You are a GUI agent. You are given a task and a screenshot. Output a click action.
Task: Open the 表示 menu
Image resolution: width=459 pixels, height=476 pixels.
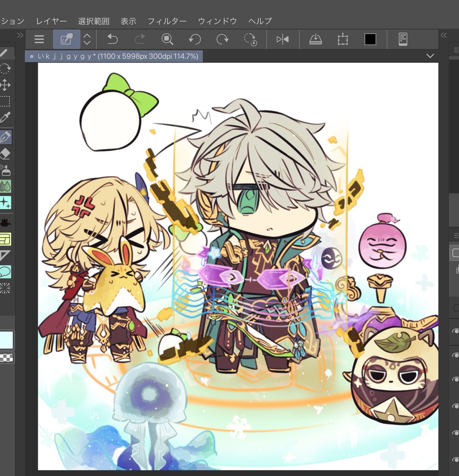pyautogui.click(x=128, y=21)
